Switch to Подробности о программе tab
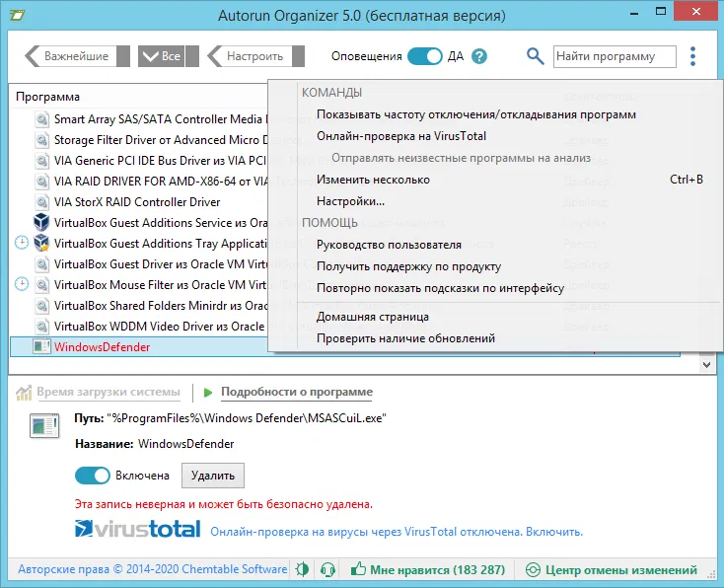The width and height of the screenshot is (724, 588). (297, 392)
